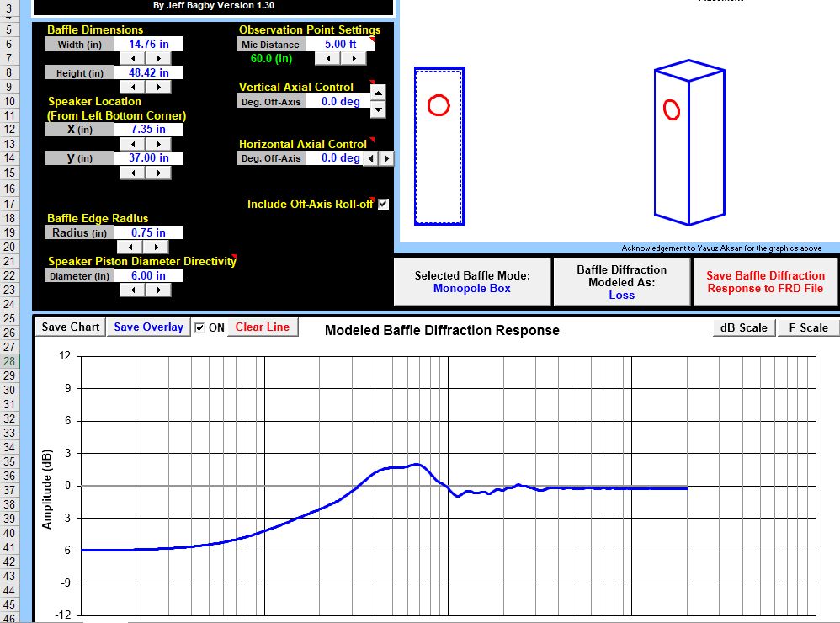Click Horizontal Axial Control left arrow
This screenshot has width=840, height=623.
point(370,158)
